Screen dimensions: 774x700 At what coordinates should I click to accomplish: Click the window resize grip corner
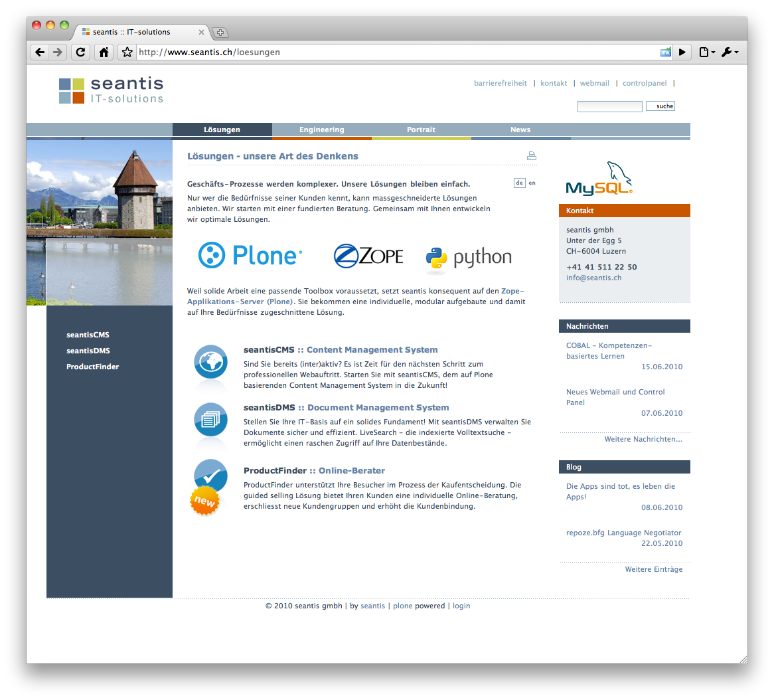tap(743, 659)
